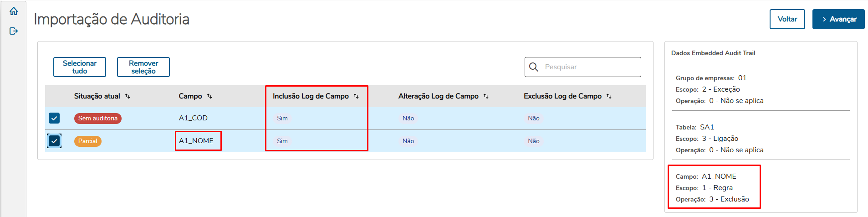Click the Sem auditoria status badge

(98, 119)
